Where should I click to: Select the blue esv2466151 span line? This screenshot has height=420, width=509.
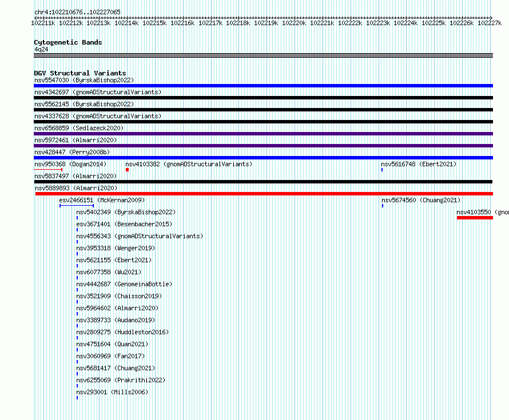pos(77,206)
